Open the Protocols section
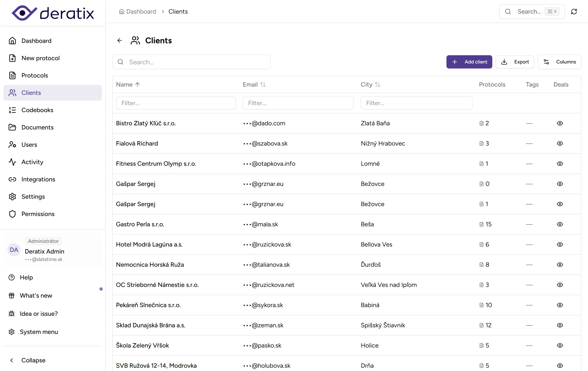Screen dimensions: 588x371 point(35,75)
